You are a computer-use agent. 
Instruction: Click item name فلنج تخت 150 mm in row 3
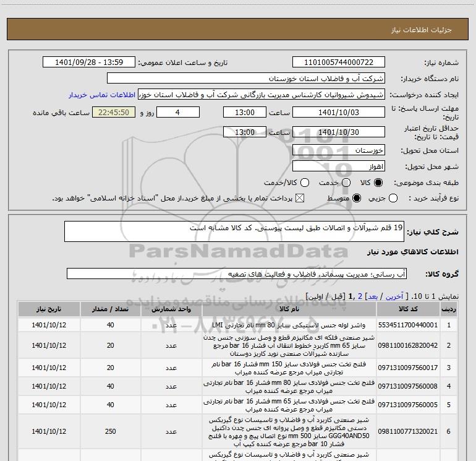[x=289, y=368]
